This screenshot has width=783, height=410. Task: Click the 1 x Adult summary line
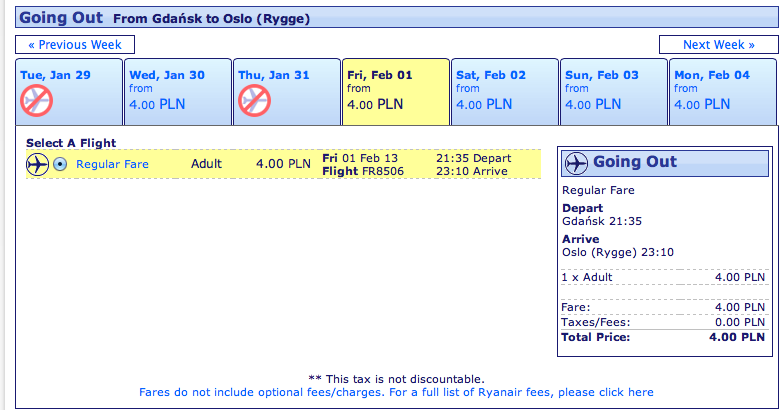(663, 277)
